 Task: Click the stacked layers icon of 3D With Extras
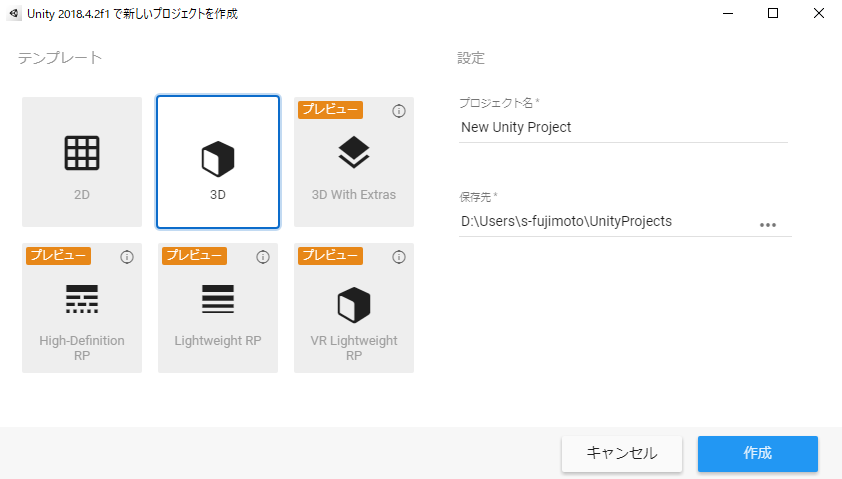point(353,152)
